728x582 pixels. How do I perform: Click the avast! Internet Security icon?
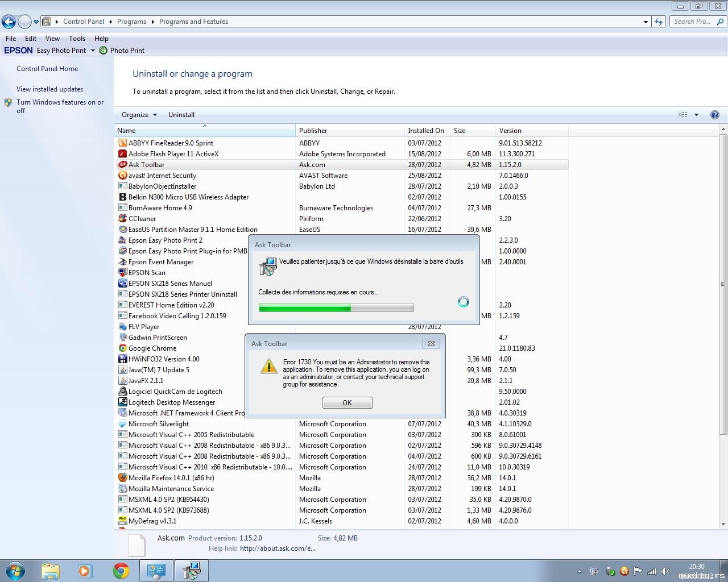pyautogui.click(x=122, y=176)
